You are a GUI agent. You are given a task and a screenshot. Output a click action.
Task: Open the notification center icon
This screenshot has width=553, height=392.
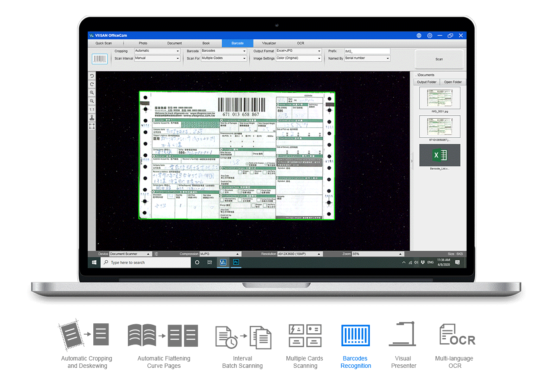click(458, 262)
